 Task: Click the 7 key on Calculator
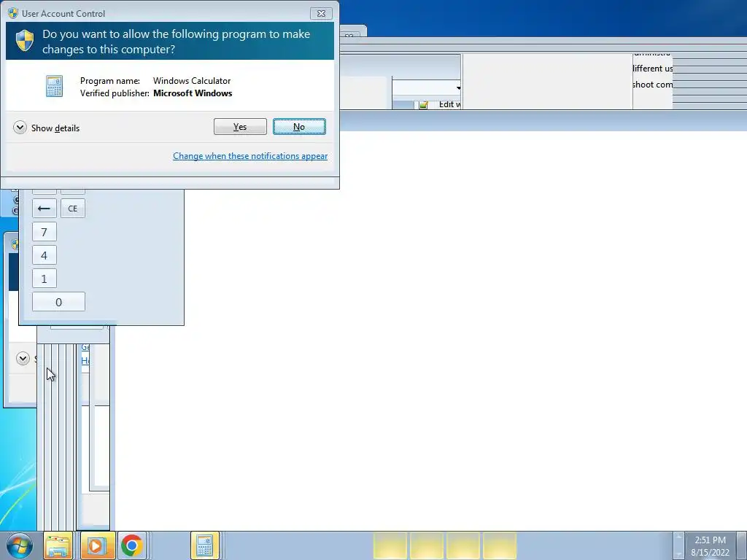44,232
